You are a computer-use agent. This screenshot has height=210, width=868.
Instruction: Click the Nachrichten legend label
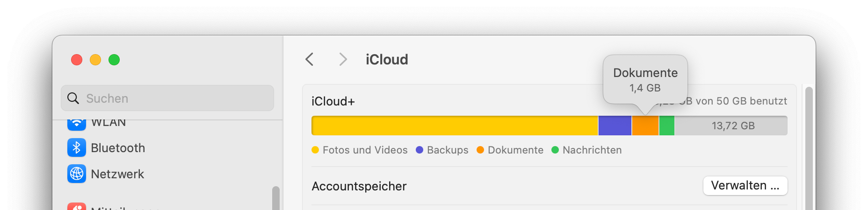(x=592, y=150)
